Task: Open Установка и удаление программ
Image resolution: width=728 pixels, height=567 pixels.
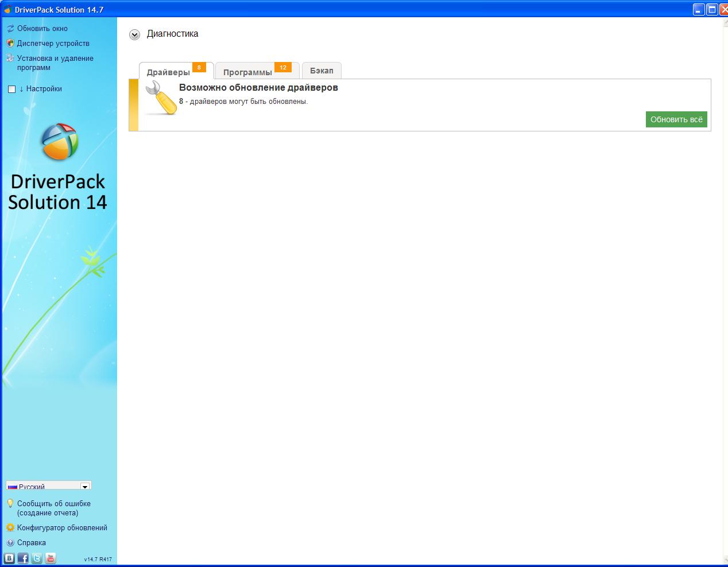Action: (55, 63)
